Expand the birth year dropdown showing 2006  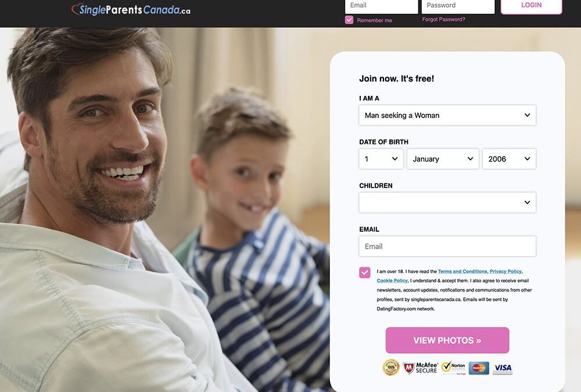509,159
